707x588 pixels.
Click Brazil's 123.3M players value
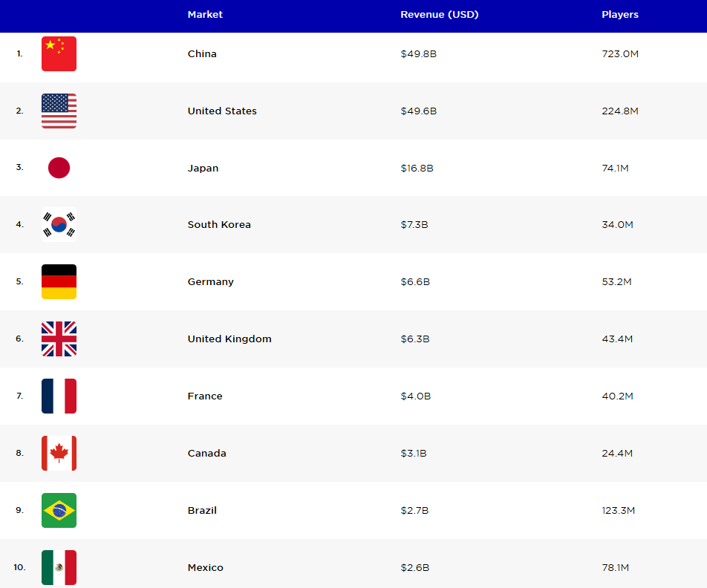618,511
